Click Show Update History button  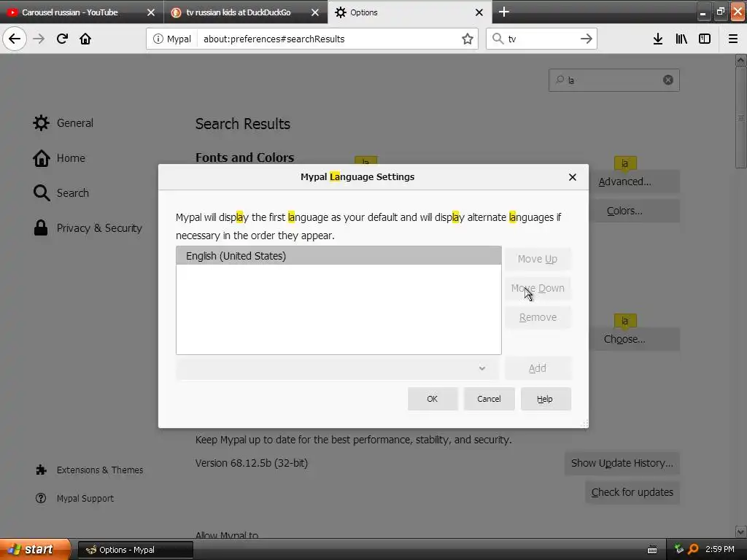coord(622,463)
